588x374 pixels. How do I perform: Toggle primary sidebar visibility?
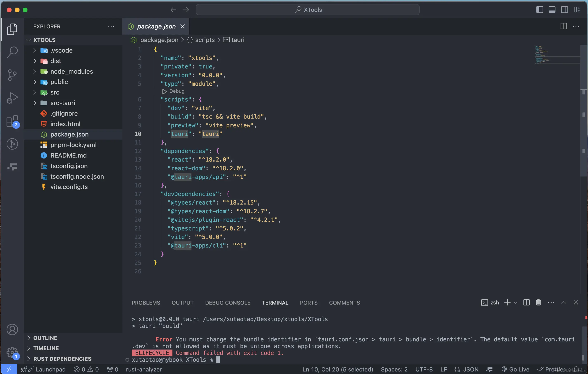539,10
